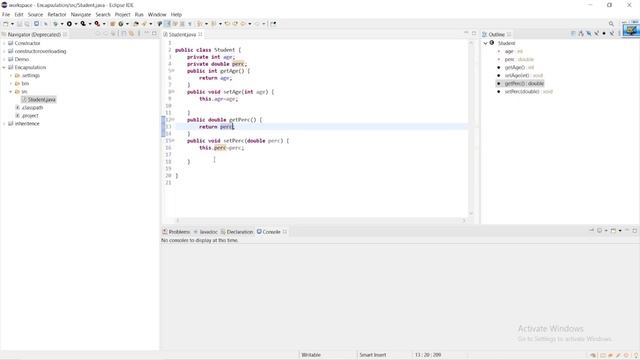
Task: Click the Open Console icon
Action: (613, 231)
